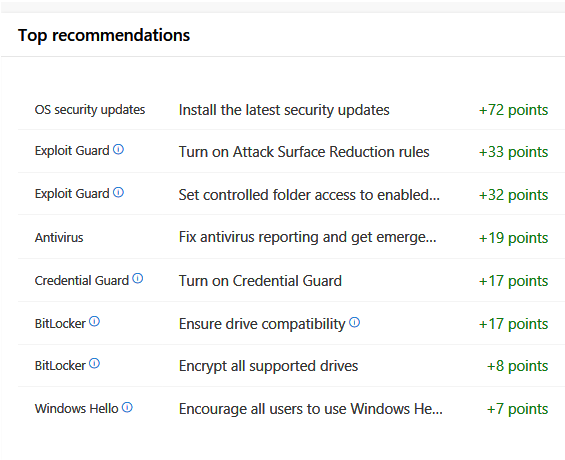Screen dimensions: 565x460
Task: Open Set controlled folder access recommendation
Action: (x=309, y=195)
